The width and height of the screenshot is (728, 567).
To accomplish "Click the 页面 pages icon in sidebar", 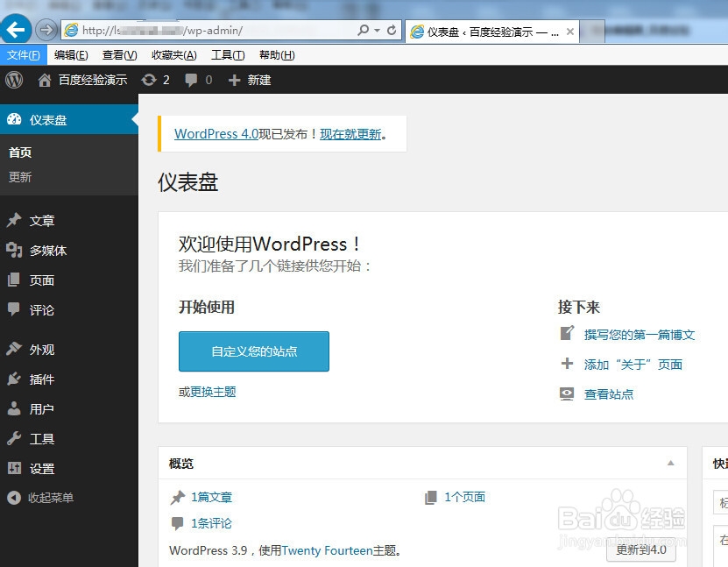I will 14,280.
